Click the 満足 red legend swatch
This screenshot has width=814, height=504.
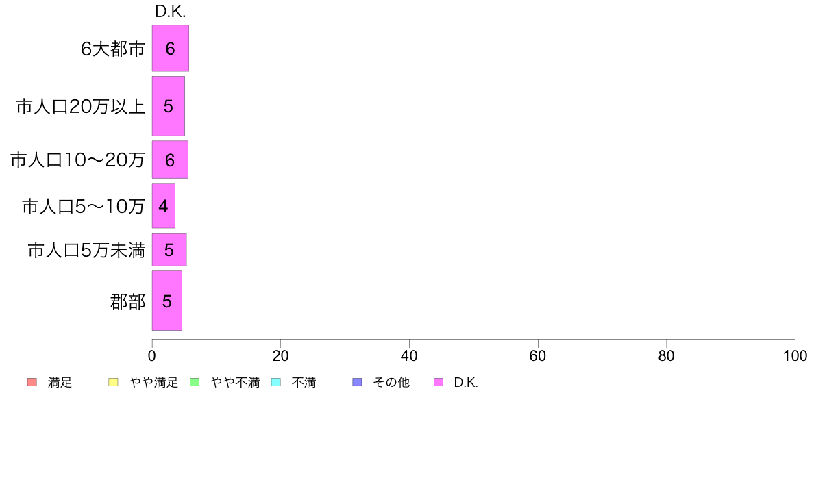[x=32, y=382]
